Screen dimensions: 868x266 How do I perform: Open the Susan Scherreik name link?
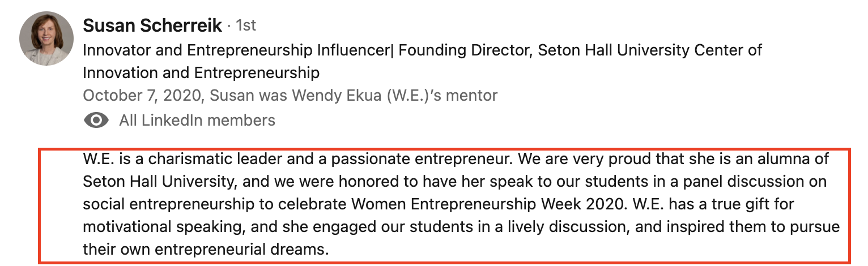pyautogui.click(x=152, y=25)
